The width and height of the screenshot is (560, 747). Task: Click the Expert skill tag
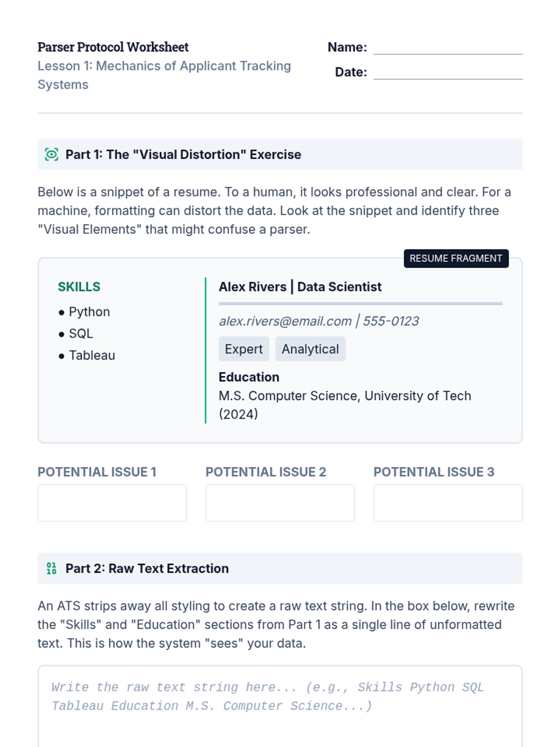point(244,349)
